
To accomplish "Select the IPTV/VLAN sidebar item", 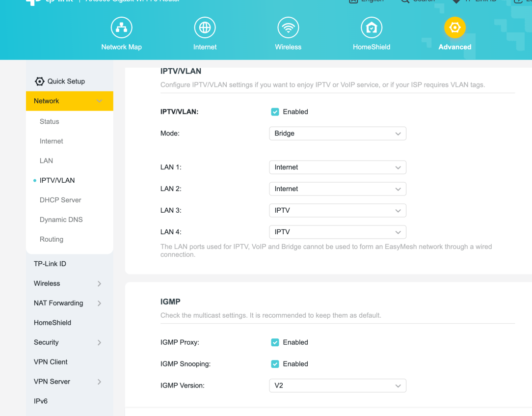I will [57, 180].
